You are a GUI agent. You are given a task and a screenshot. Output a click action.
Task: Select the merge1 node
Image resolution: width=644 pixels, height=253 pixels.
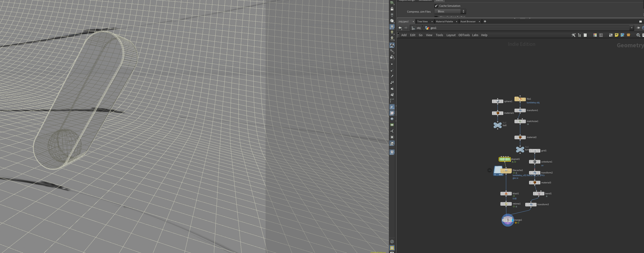[508, 220]
